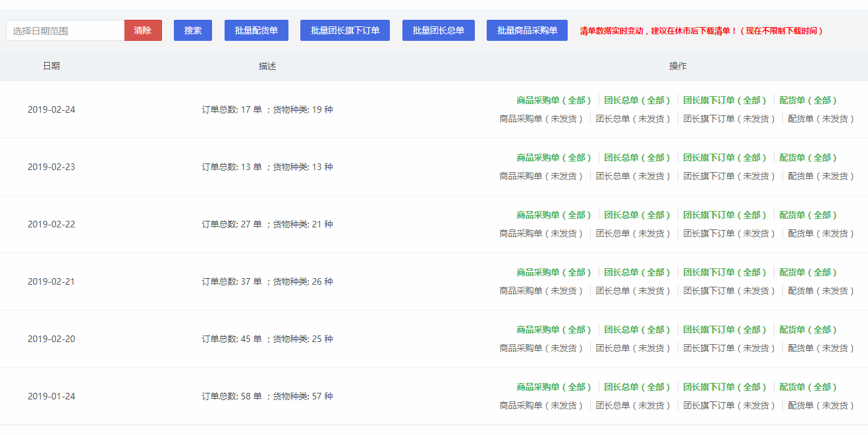Open 商品采购单（未发货）for 2019-02-23

pos(541,177)
